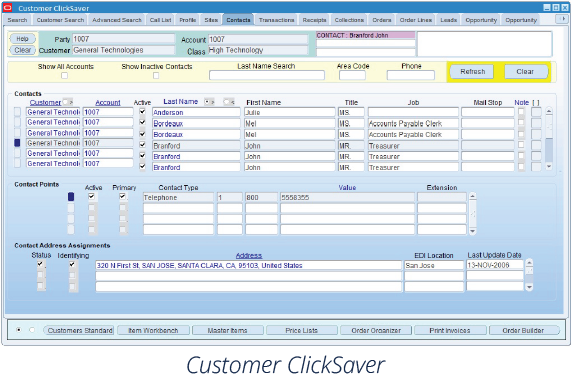Click Clear button next to Refresh
This screenshot has height=379, width=572.
pyautogui.click(x=525, y=71)
